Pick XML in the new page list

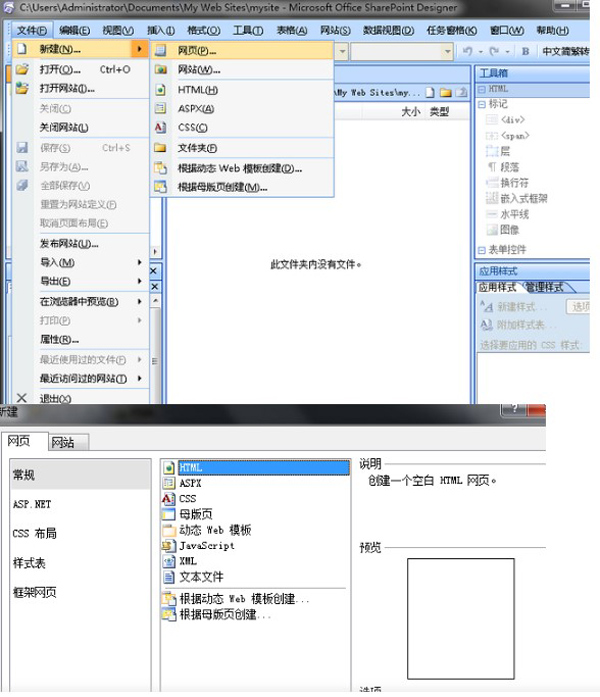(x=188, y=561)
